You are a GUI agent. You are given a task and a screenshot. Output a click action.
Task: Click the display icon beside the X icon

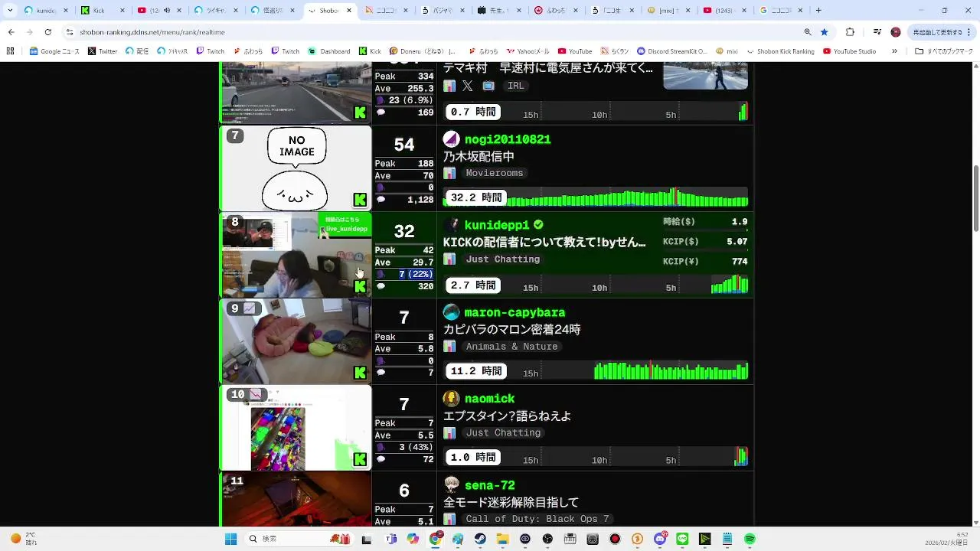pos(488,86)
